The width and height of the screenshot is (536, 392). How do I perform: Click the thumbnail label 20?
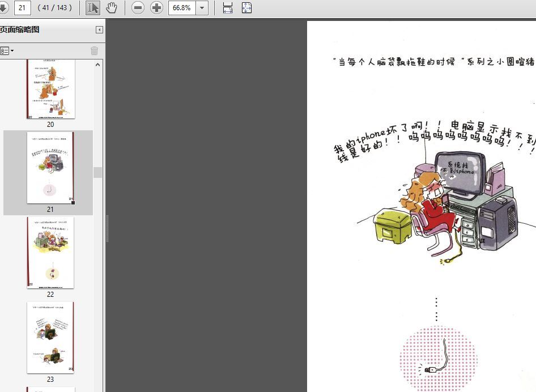50,125
